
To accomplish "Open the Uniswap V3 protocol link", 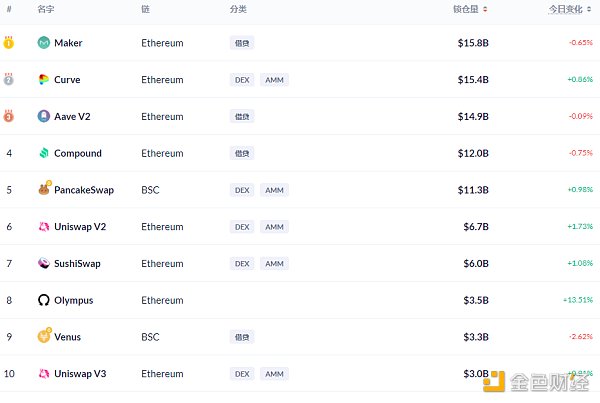I will (80, 374).
